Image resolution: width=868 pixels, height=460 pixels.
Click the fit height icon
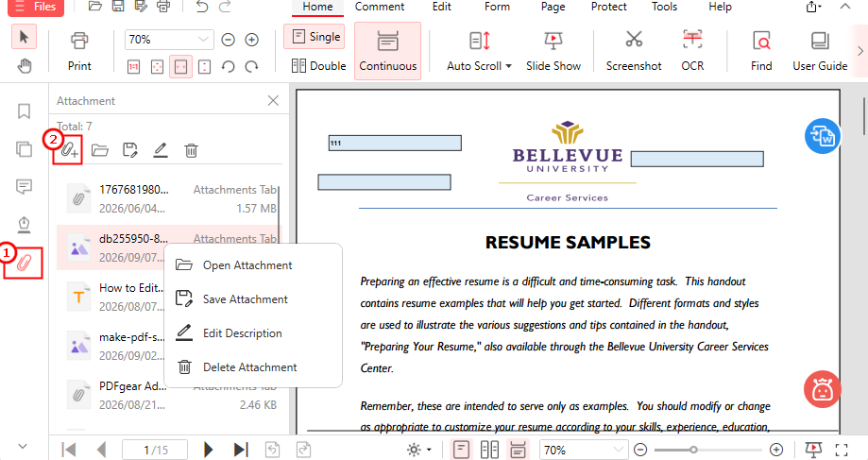pos(205,67)
